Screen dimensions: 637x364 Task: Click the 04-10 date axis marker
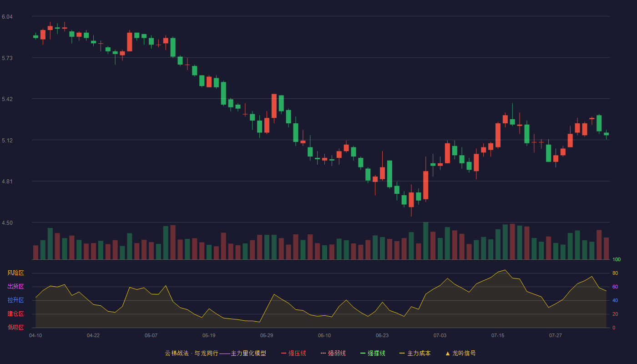point(35,335)
